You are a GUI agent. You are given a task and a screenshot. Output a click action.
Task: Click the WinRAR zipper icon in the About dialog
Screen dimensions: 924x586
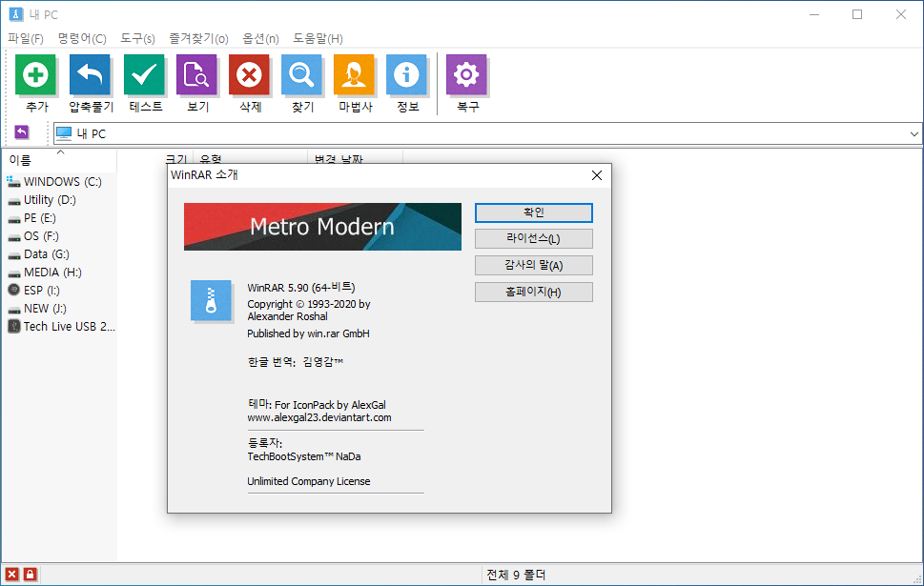tap(211, 301)
